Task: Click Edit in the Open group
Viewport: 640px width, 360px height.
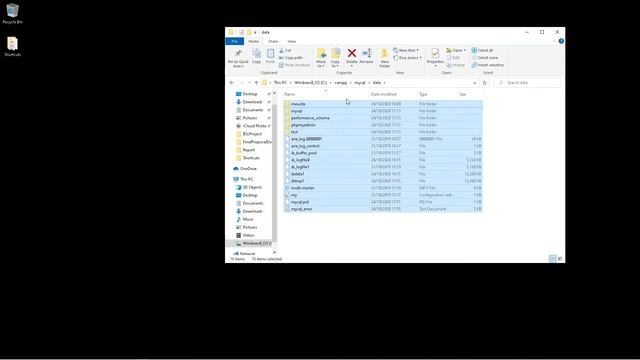Action: point(453,58)
